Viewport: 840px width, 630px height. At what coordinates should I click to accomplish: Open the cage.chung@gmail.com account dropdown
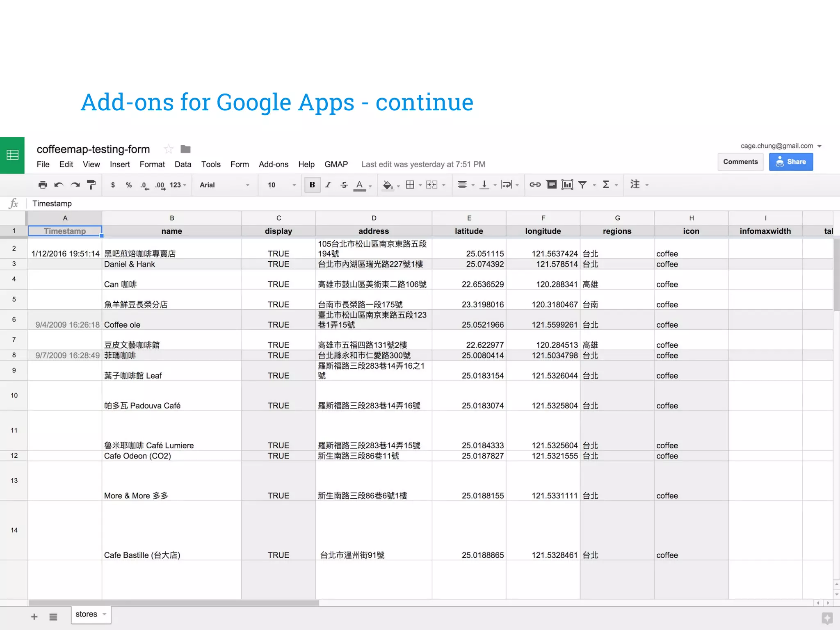(x=781, y=146)
